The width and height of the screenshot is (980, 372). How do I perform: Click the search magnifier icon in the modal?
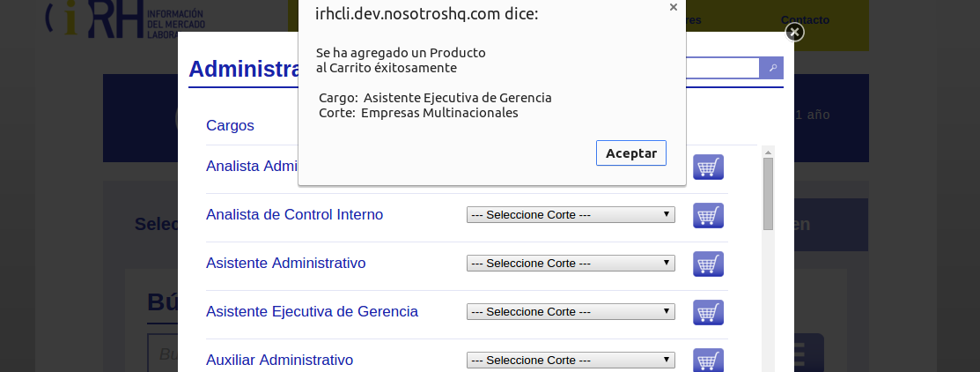(772, 68)
